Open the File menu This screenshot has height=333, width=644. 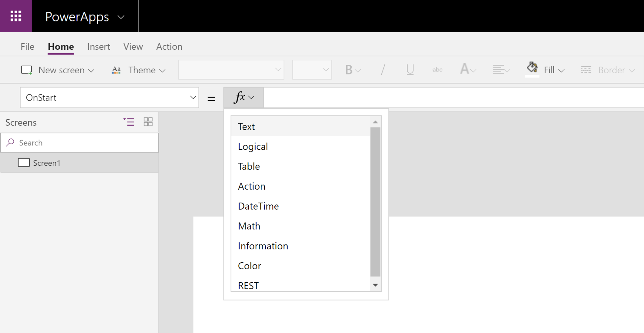pyautogui.click(x=27, y=47)
